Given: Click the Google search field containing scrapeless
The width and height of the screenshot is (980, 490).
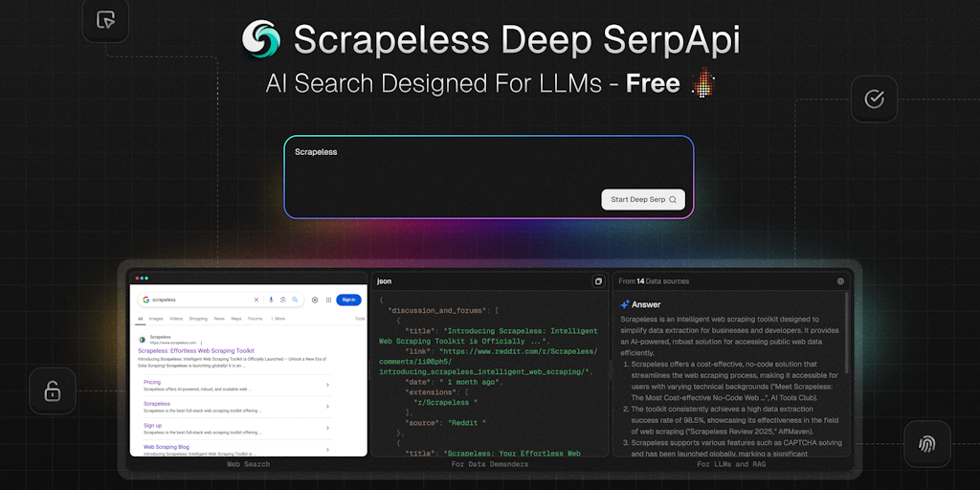Looking at the screenshot, I should click(x=221, y=300).
